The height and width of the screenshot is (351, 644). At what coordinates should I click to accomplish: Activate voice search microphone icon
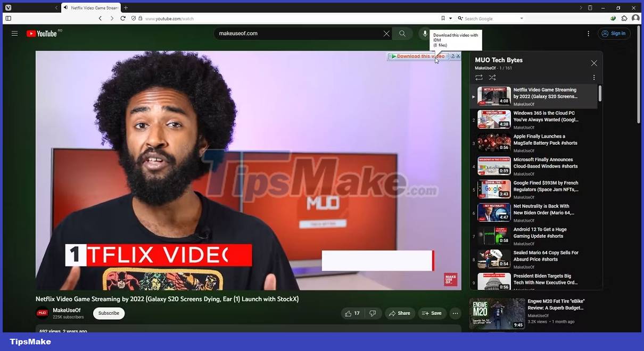tap(425, 34)
